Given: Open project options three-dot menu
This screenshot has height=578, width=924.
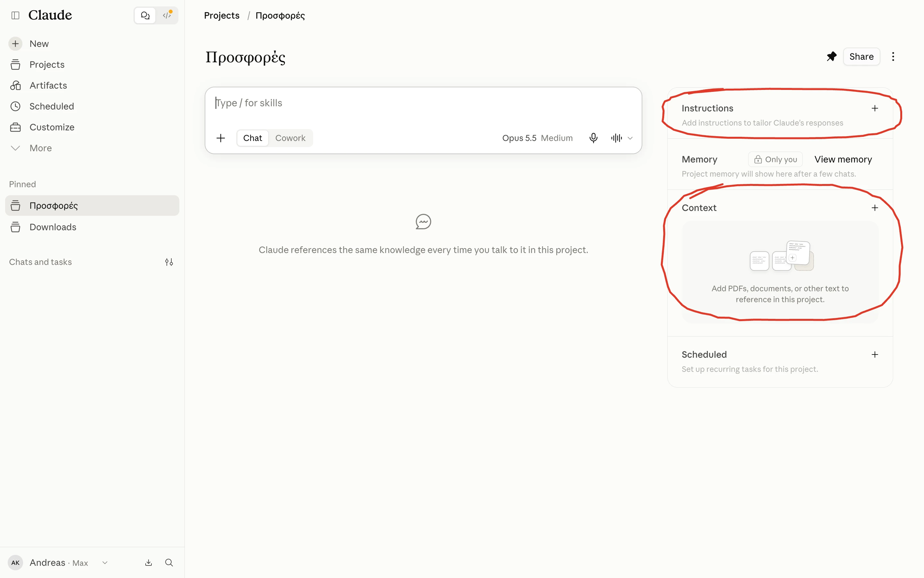Looking at the screenshot, I should [x=893, y=57].
